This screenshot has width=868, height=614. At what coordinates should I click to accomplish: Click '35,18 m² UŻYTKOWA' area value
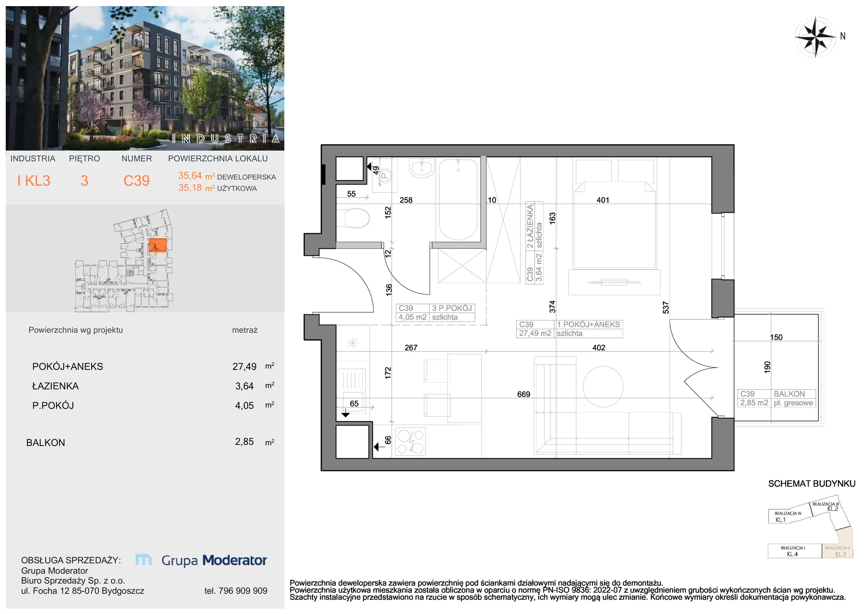point(217,188)
